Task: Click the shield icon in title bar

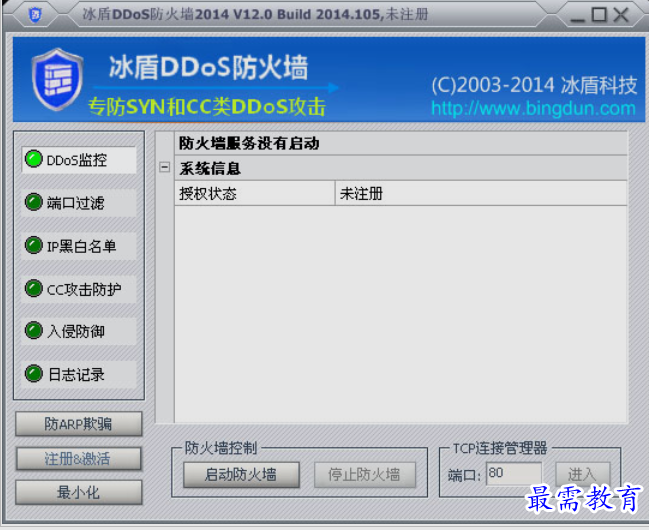Action: pos(35,14)
